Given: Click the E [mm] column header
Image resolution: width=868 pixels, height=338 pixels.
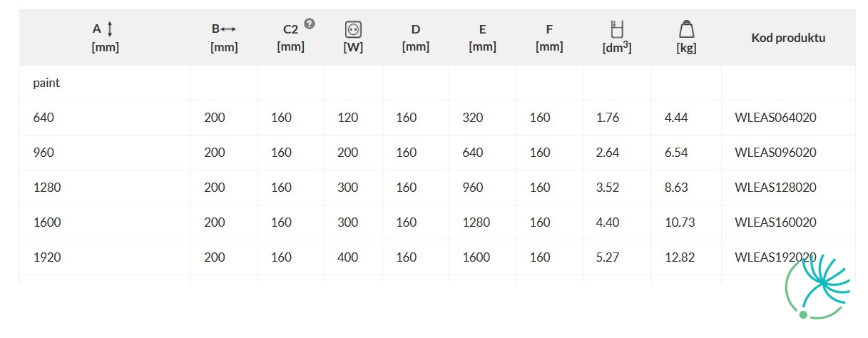Looking at the screenshot, I should click(483, 38).
